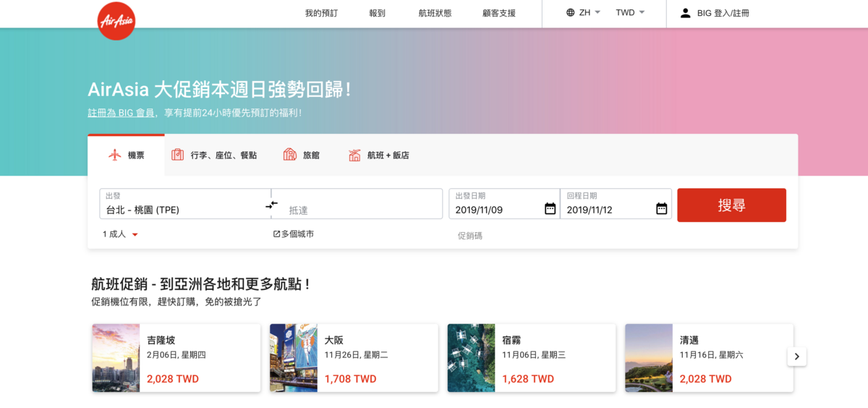Switch to the 機票 tab

(126, 155)
